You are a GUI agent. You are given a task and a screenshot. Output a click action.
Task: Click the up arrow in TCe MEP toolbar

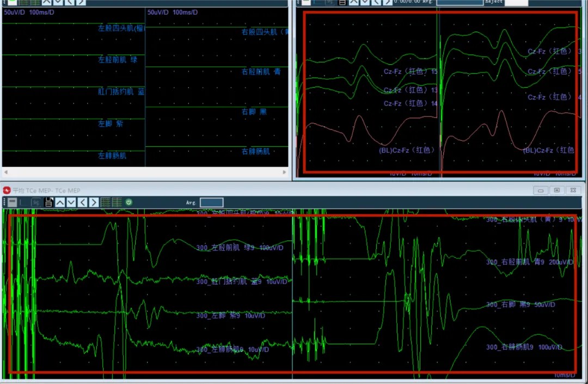[60, 202]
